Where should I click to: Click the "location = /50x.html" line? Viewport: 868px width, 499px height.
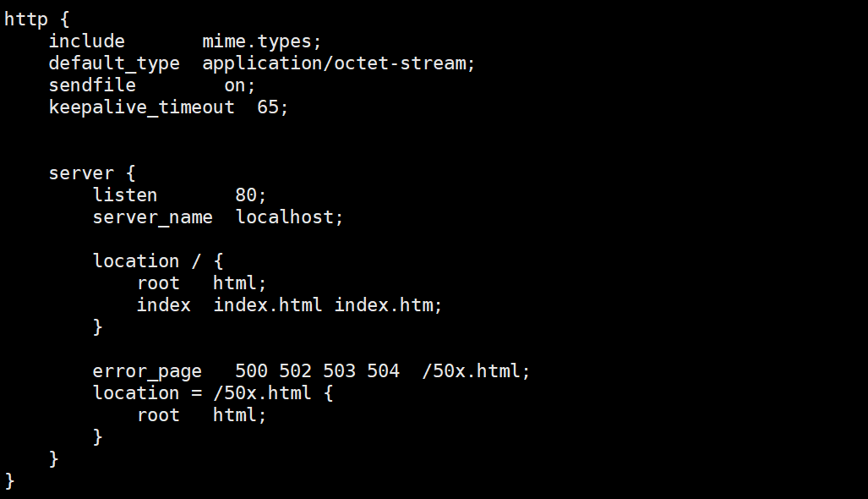213,393
